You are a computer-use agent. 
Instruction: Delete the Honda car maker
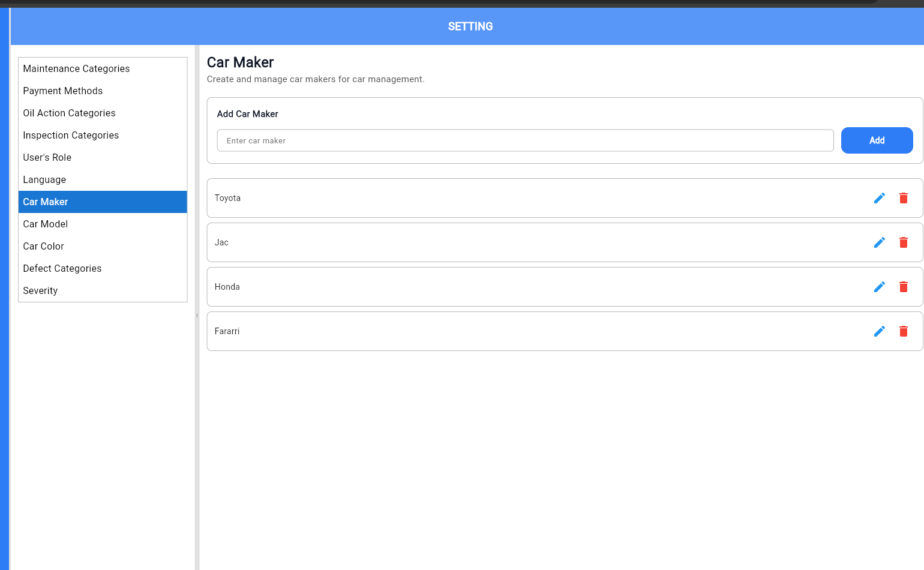pos(903,287)
